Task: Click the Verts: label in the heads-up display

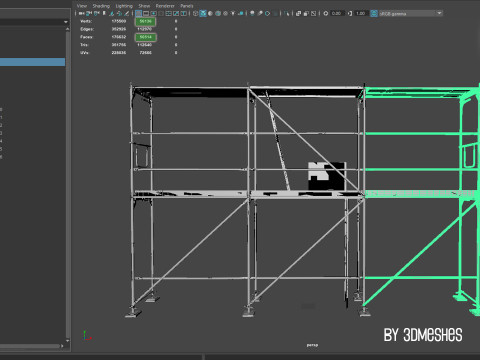Action: click(86, 21)
